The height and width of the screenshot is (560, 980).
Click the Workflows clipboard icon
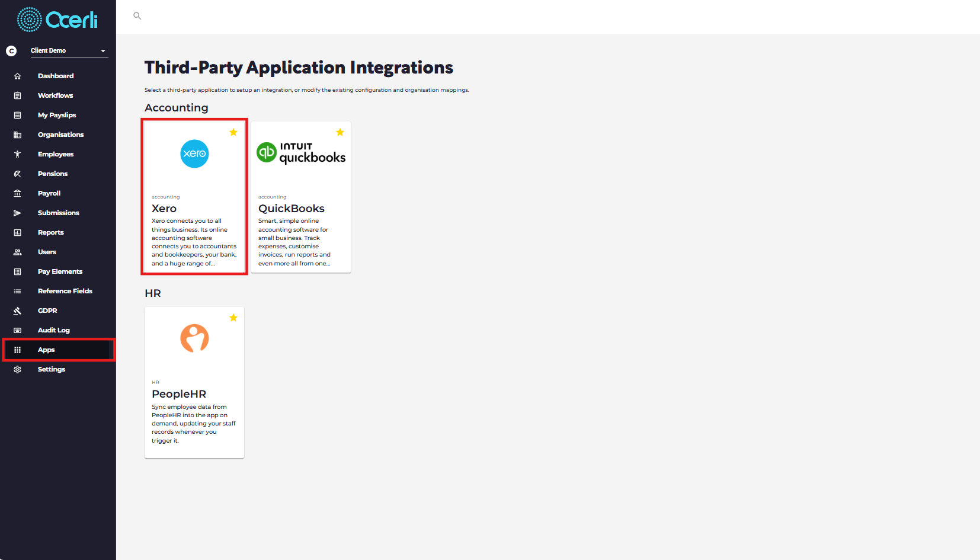(17, 95)
